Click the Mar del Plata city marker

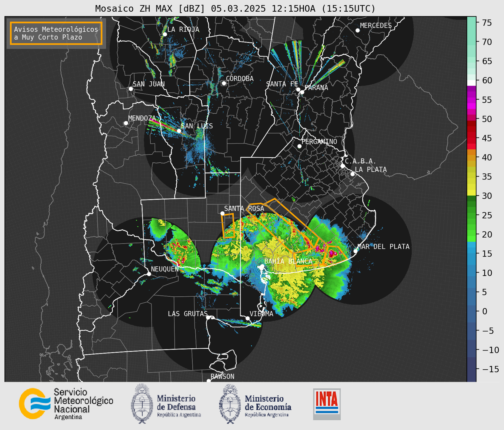pos(356,251)
